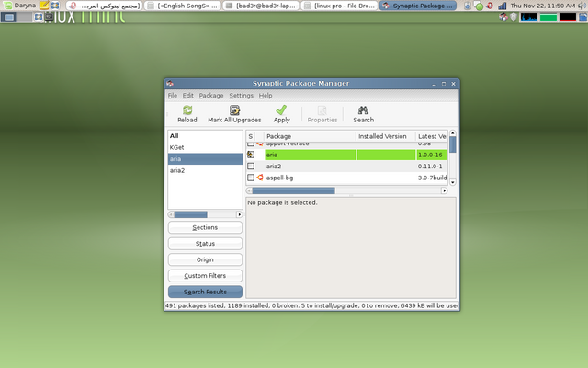Select the aspell-bg package name in list

[279, 178]
